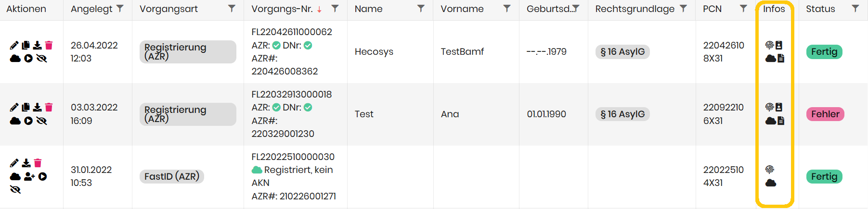Download the 26.04.2022 registration entry
868x209 pixels.
pos(37,45)
